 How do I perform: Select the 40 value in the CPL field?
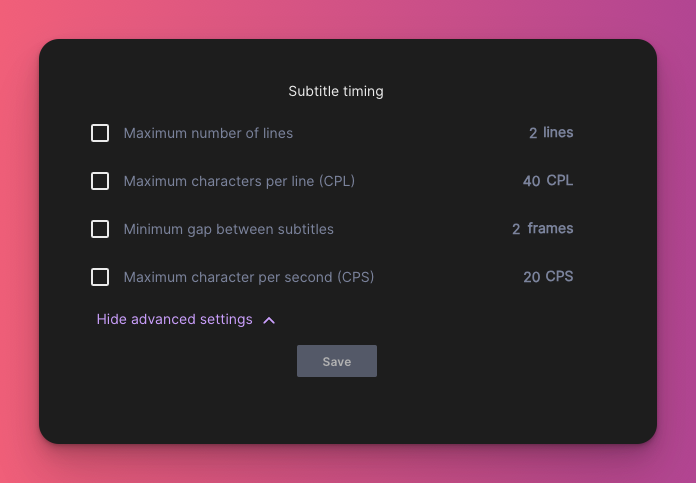pos(531,181)
